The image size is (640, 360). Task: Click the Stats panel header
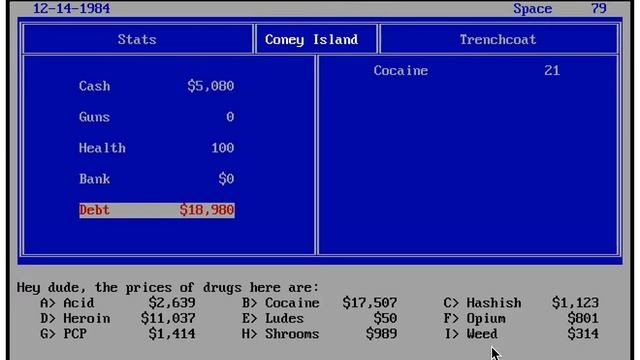[137, 40]
